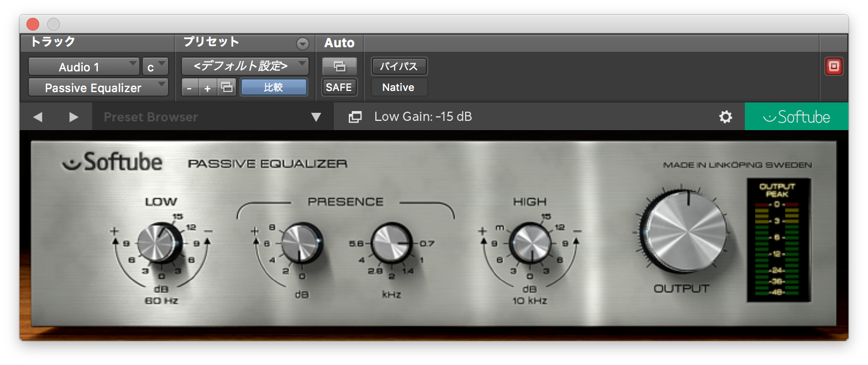Viewport: 868px width, 365px height.
Task: Click the green Softube logo
Action: click(x=796, y=116)
